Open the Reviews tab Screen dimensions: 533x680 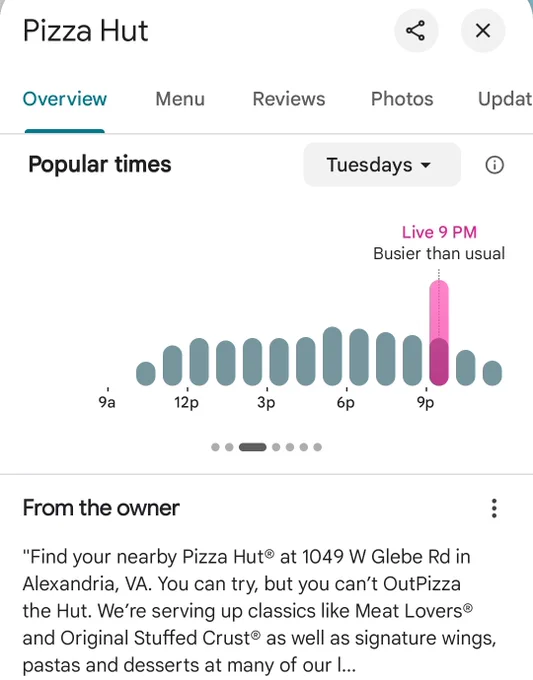point(289,99)
